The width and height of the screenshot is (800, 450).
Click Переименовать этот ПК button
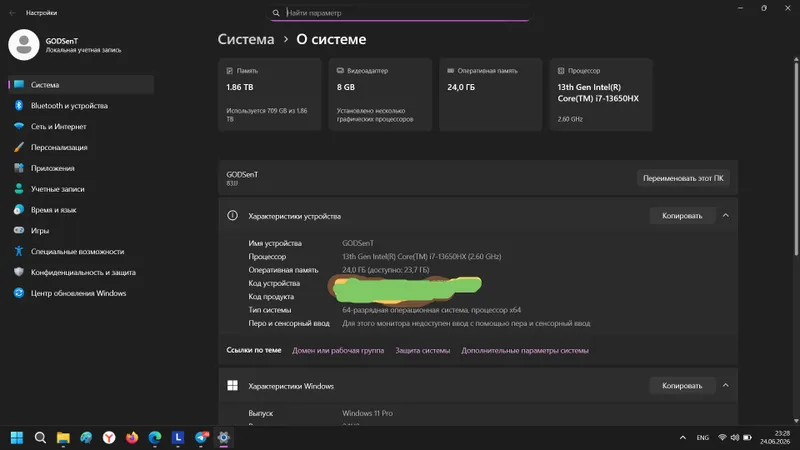point(683,179)
